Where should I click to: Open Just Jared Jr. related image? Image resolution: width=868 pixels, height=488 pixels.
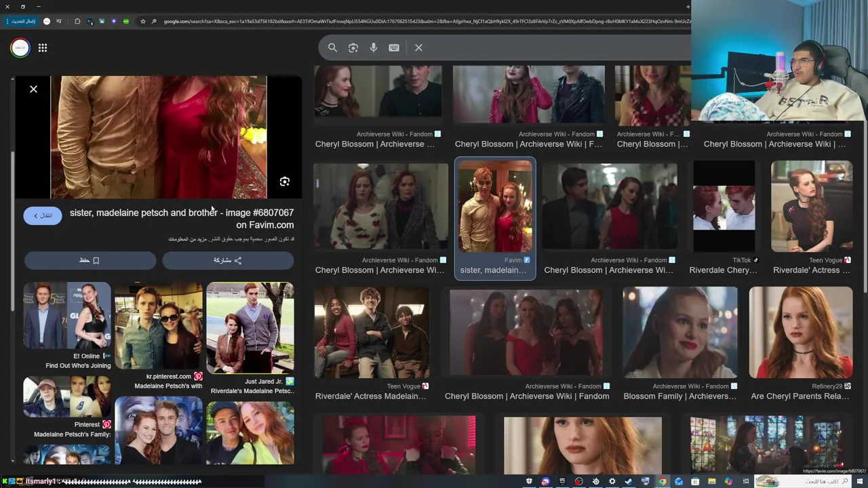(250, 328)
